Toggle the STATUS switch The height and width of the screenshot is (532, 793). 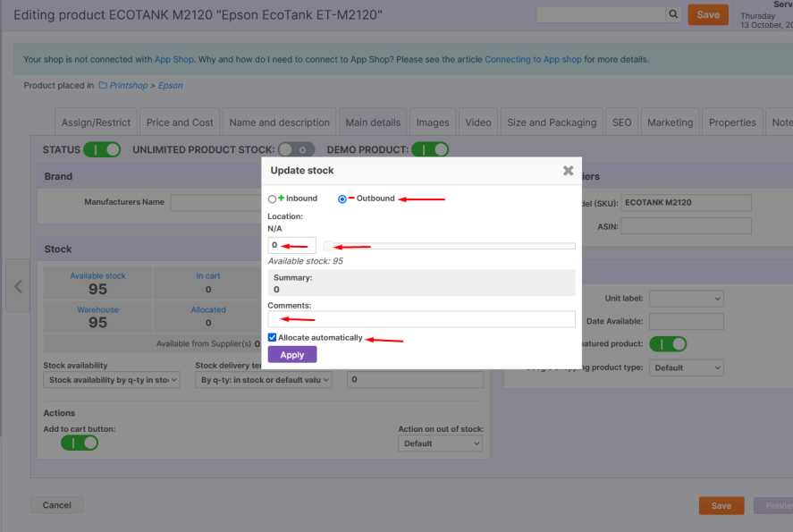click(x=102, y=149)
